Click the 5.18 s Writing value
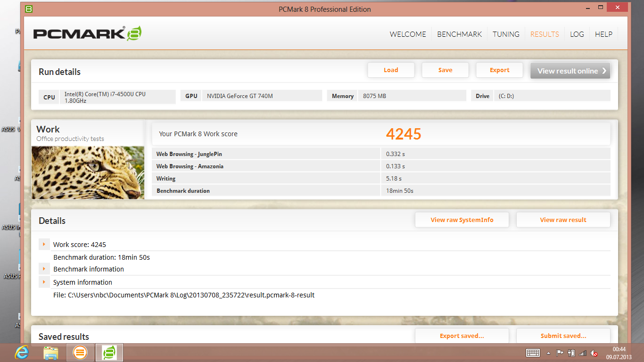 (x=394, y=179)
